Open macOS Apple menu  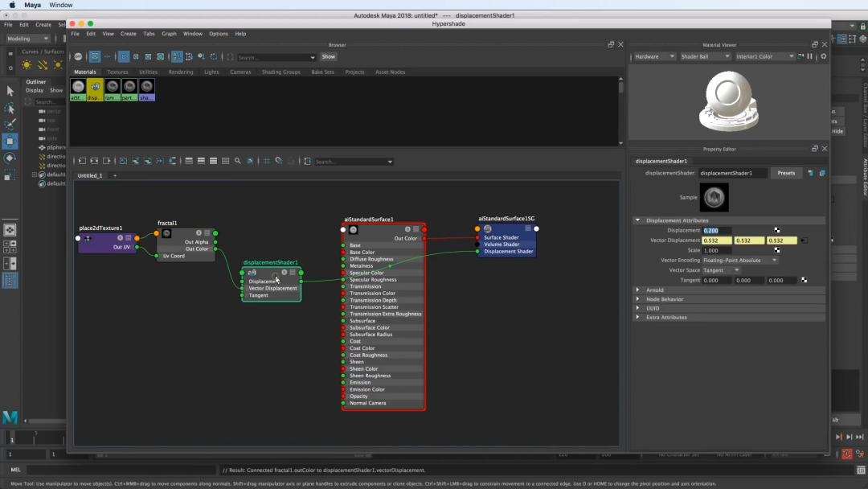coord(11,5)
